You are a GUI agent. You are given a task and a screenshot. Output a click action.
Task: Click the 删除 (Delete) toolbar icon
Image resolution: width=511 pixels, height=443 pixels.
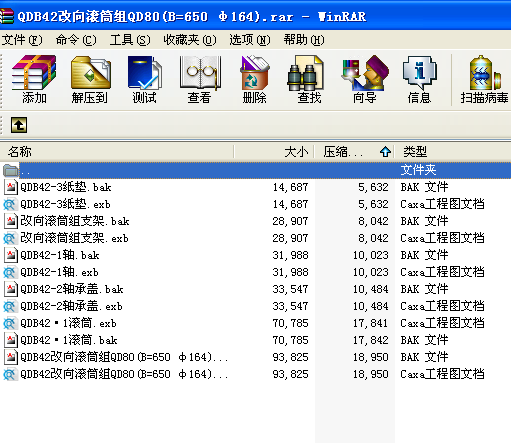[x=255, y=73]
